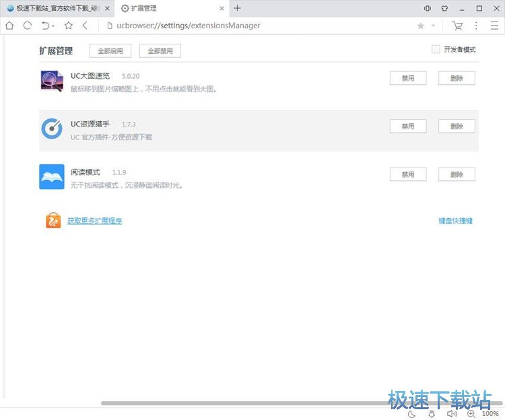The width and height of the screenshot is (505, 420).
Task: Click version text 1.7.3
Action: pyautogui.click(x=129, y=125)
